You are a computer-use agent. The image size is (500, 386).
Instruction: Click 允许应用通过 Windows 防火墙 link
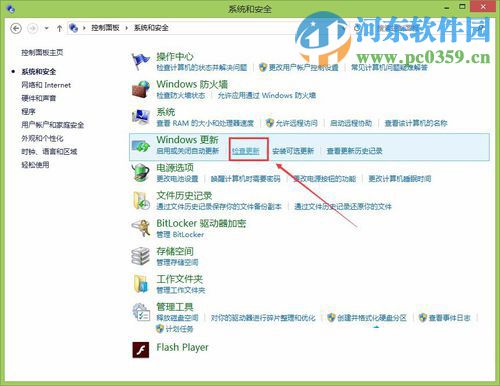pos(267,96)
